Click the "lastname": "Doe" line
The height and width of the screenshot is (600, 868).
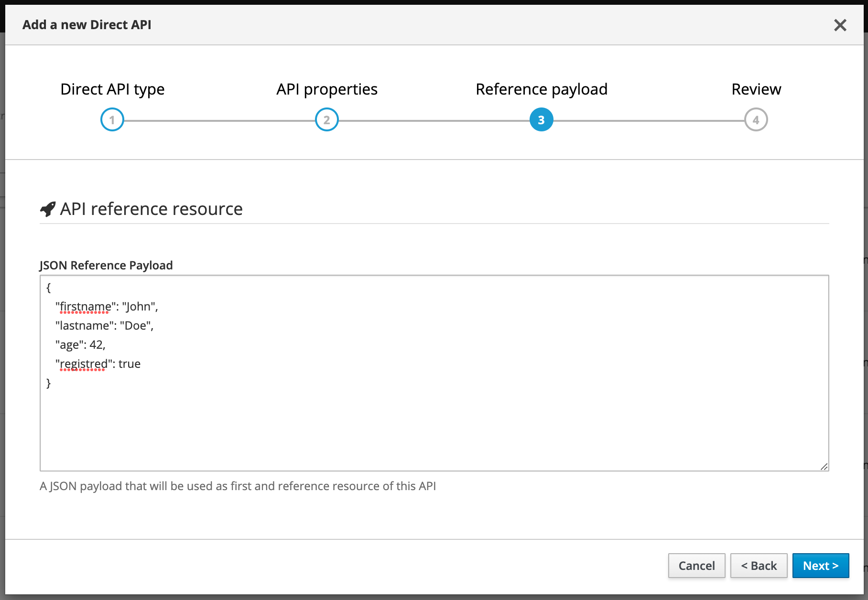(x=104, y=326)
